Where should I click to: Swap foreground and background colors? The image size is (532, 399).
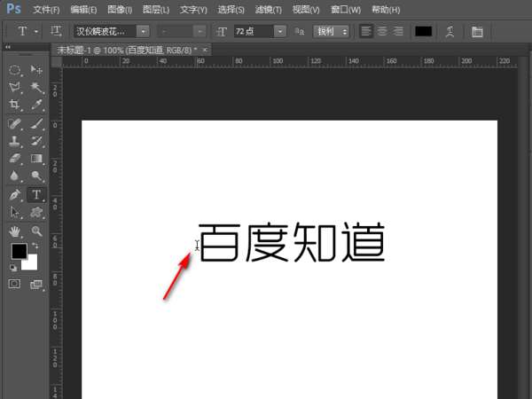[35, 246]
